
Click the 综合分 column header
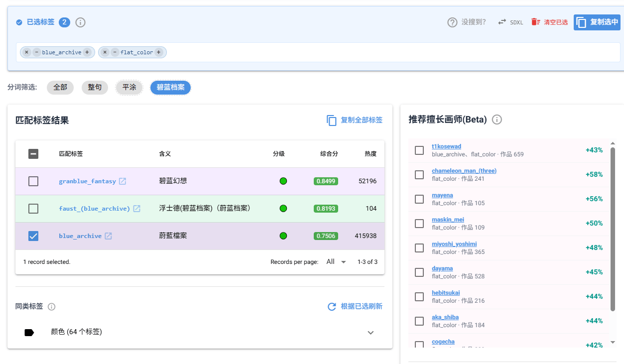coord(329,154)
